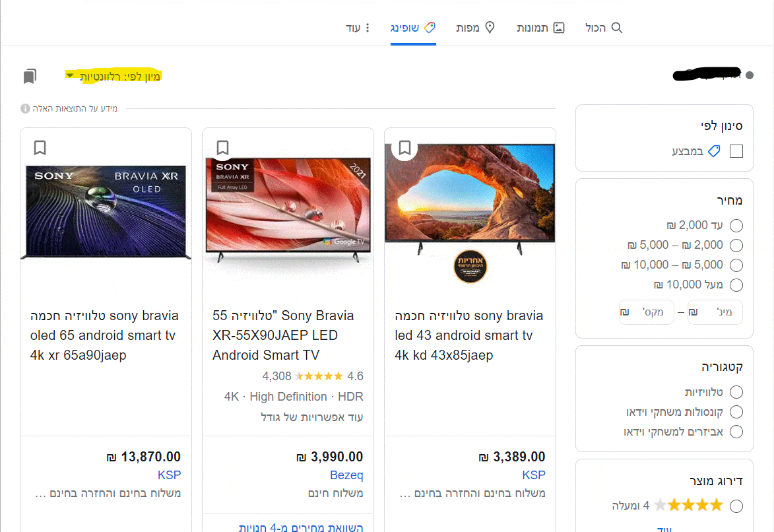The width and height of the screenshot is (774, 532).
Task: Click the מקס' maximum price field
Action: coord(646,312)
